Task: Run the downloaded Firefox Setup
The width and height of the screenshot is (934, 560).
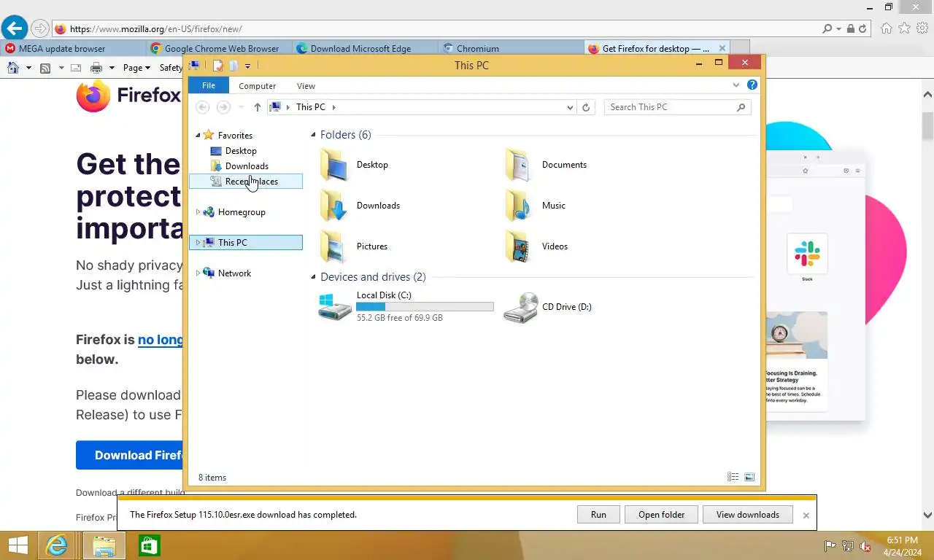Action: click(x=598, y=515)
